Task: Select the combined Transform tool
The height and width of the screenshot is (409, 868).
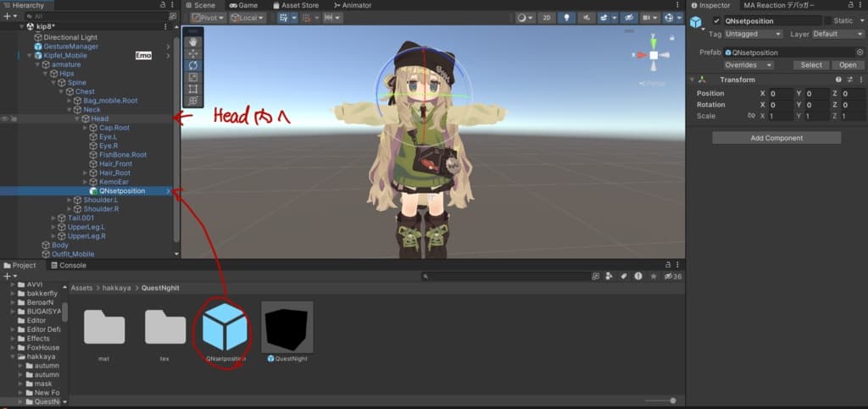Action: pos(192,101)
